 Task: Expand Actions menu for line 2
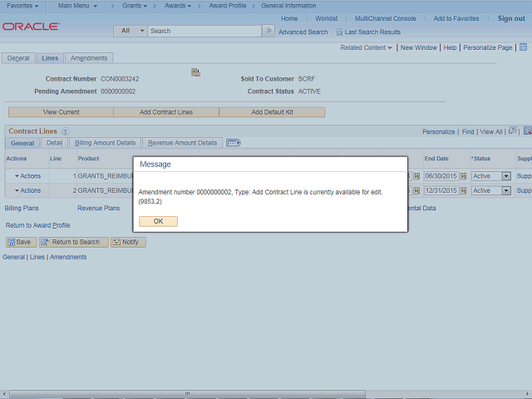pyautogui.click(x=27, y=190)
